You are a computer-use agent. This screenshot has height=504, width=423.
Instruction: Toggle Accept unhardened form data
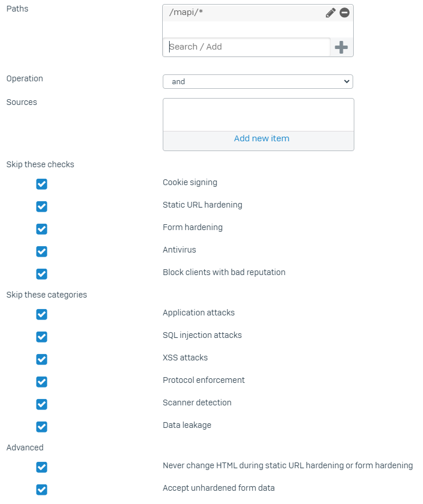pos(42,490)
